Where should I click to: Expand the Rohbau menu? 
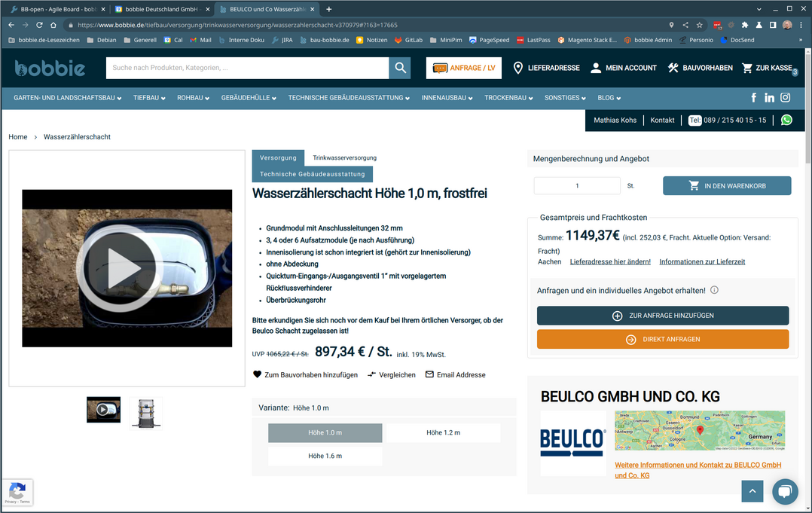click(x=193, y=98)
